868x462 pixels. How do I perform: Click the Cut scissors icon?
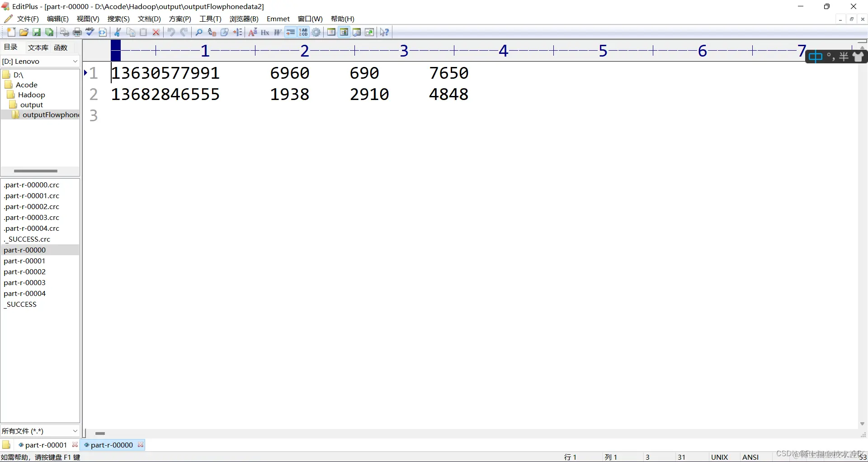118,32
